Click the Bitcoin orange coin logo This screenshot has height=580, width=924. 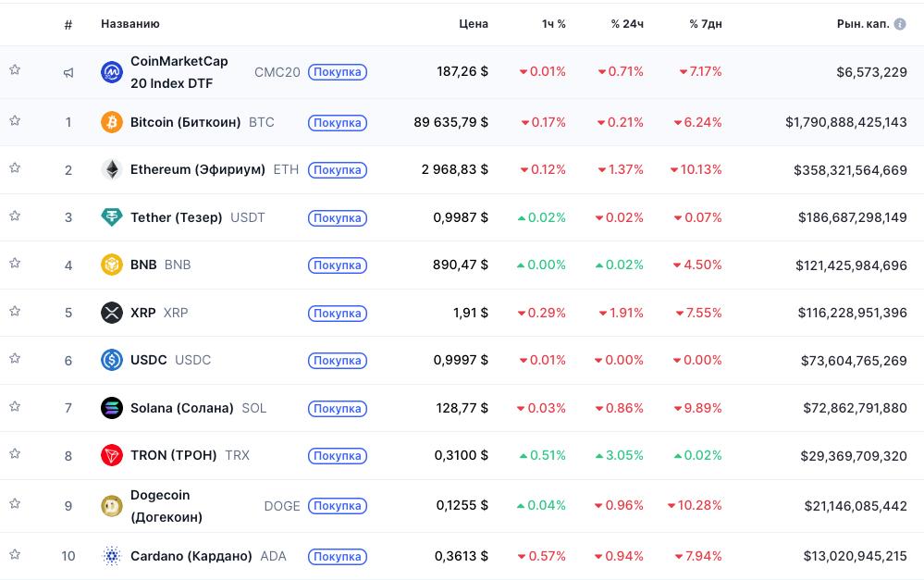(111, 122)
